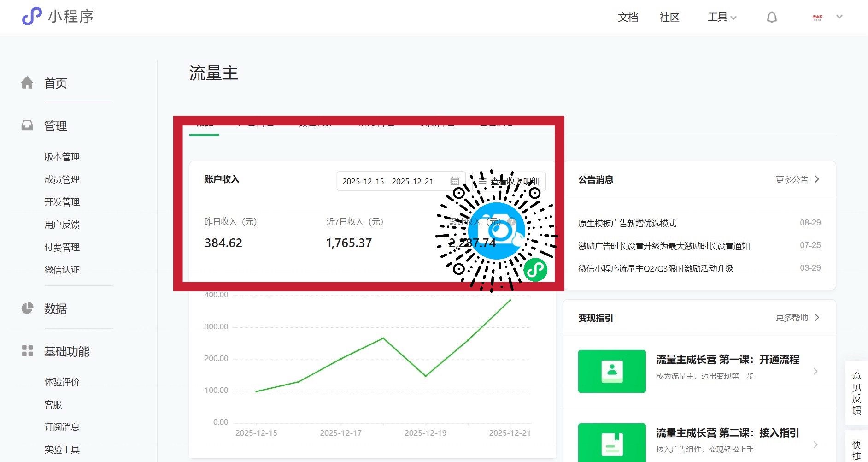
Task: Click the mini program logo icon
Action: click(32, 16)
